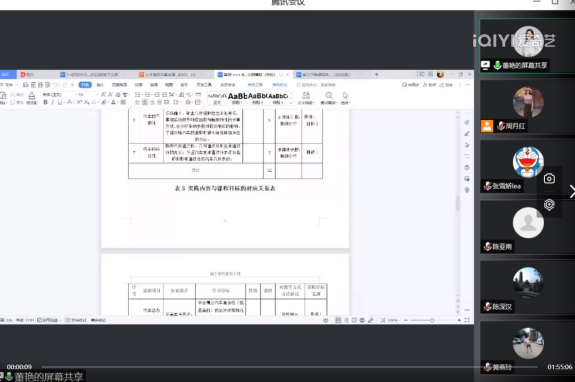This screenshot has width=575, height=382.
Task: Select the Format Painter brush icon
Action: pos(32,96)
